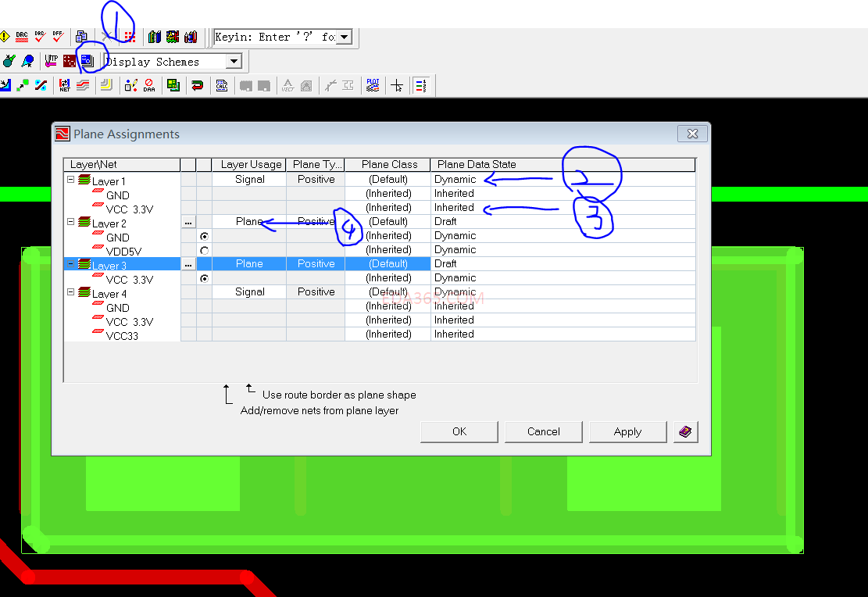Image resolution: width=868 pixels, height=597 pixels.
Task: Select GND net under Layer 1
Action: 117,195
